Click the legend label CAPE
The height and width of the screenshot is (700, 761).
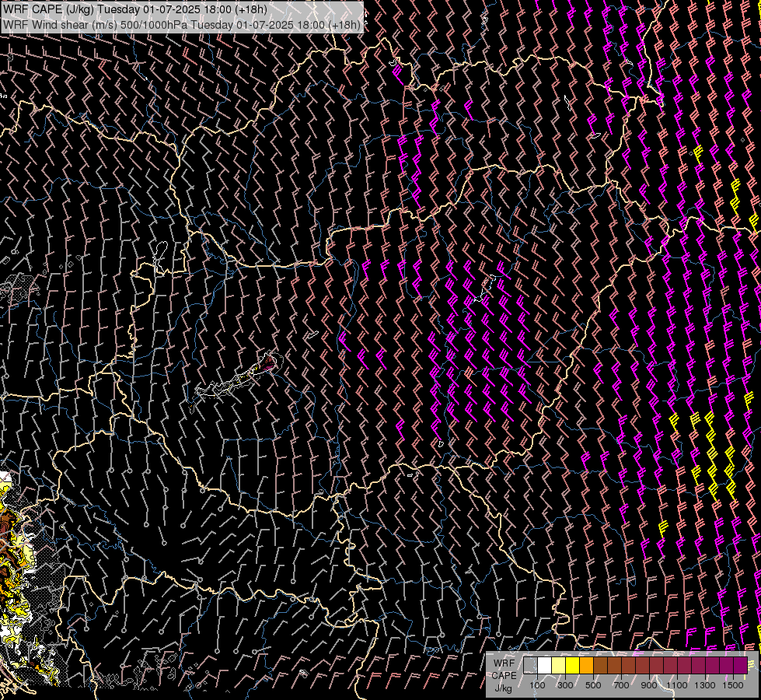504,676
